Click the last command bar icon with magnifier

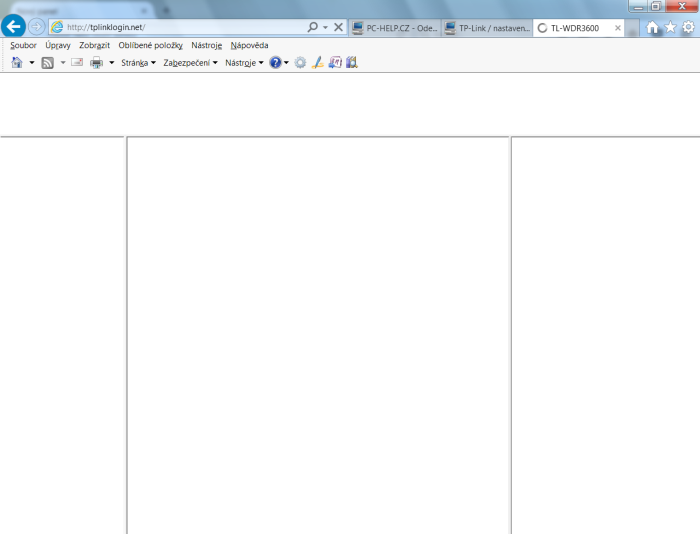(352, 63)
